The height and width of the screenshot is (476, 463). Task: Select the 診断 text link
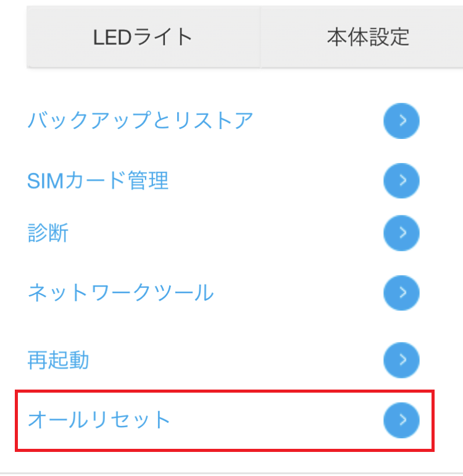(x=48, y=233)
